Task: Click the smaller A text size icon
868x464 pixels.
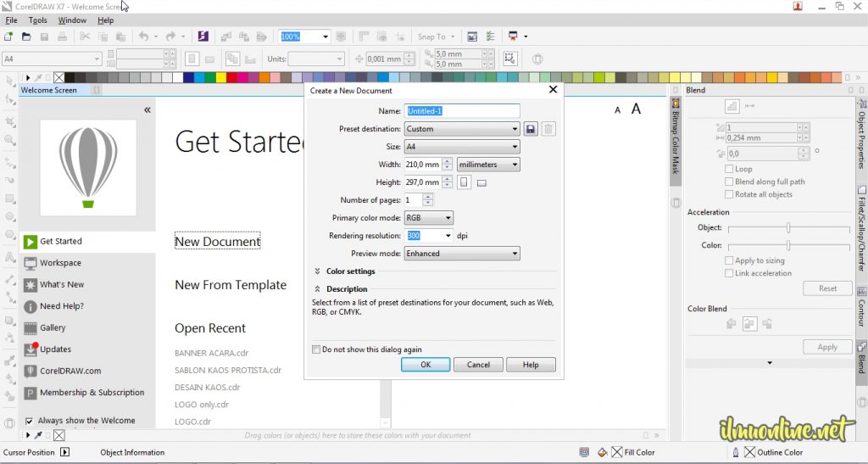Action: tap(618, 110)
